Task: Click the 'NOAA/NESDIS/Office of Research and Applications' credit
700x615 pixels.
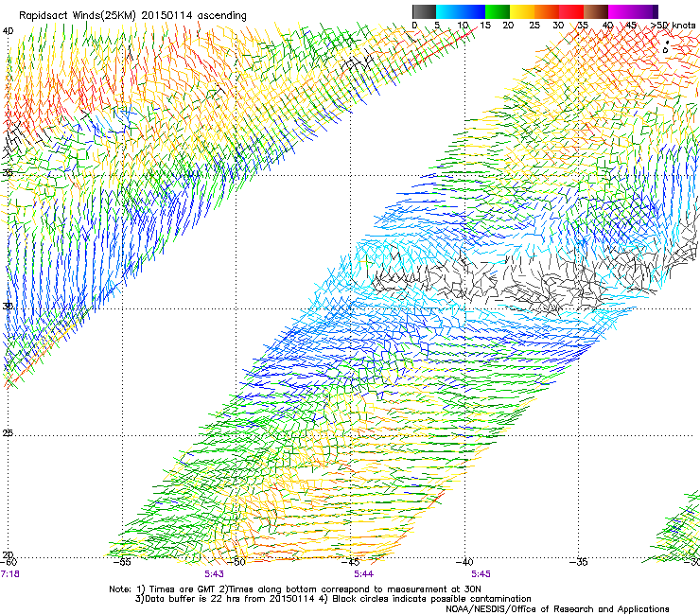Action: (557, 609)
